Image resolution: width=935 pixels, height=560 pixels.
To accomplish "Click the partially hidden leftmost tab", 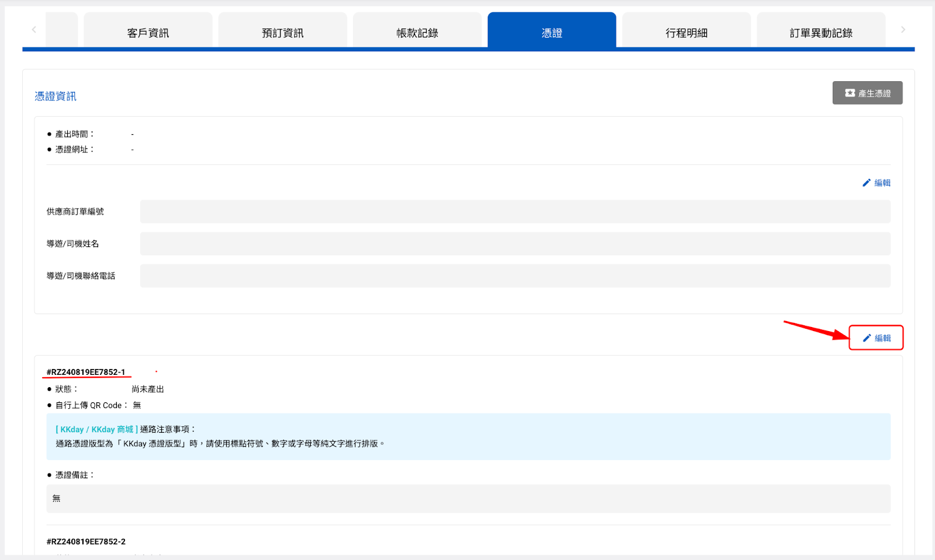I will (62, 30).
